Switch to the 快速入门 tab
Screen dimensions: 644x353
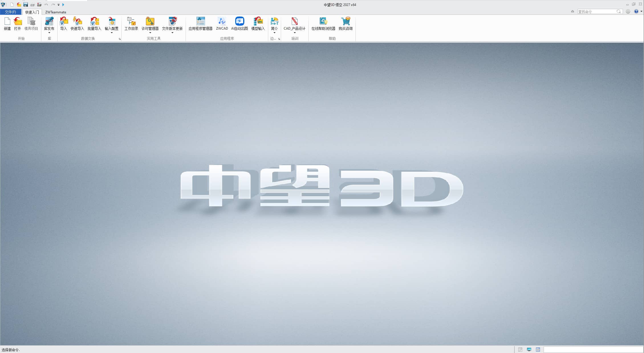coord(32,12)
